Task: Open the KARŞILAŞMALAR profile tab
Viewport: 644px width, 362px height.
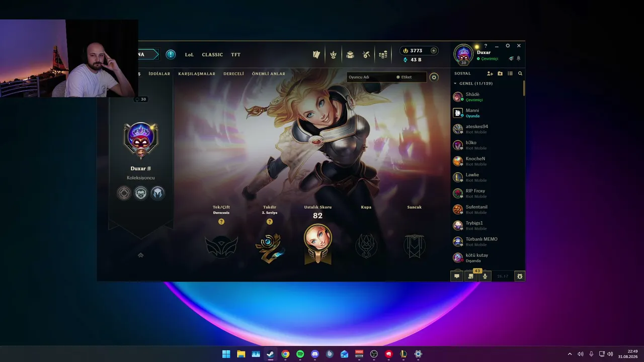Action: (x=197, y=74)
